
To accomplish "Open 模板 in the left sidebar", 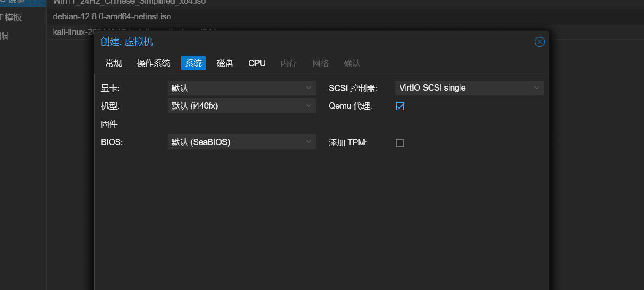I will click(11, 17).
